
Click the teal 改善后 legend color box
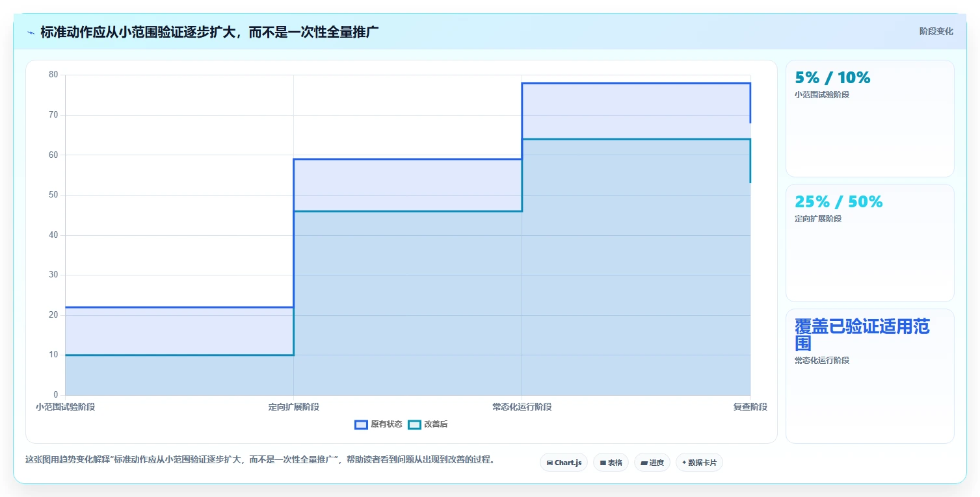(414, 424)
